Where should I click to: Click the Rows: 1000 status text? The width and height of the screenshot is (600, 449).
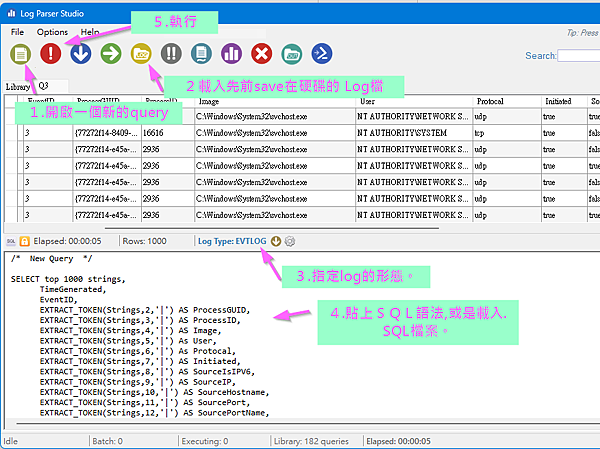[x=144, y=241]
